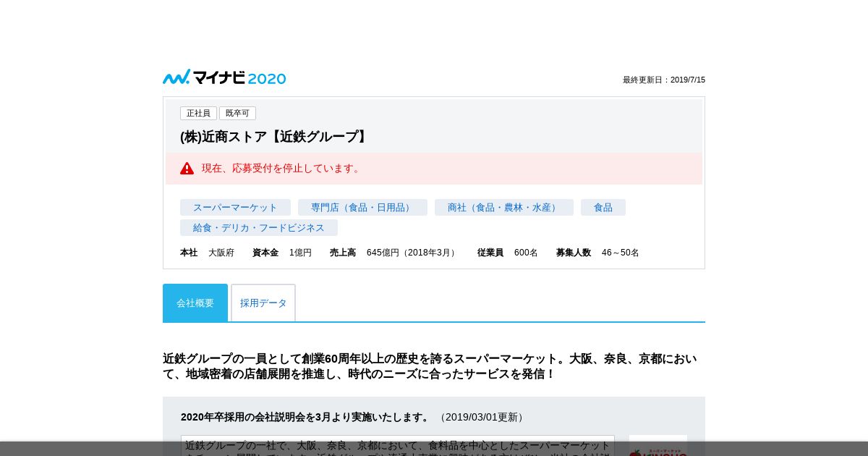Click the 売上高 645億円 entry
The image size is (868, 456).
click(x=394, y=253)
